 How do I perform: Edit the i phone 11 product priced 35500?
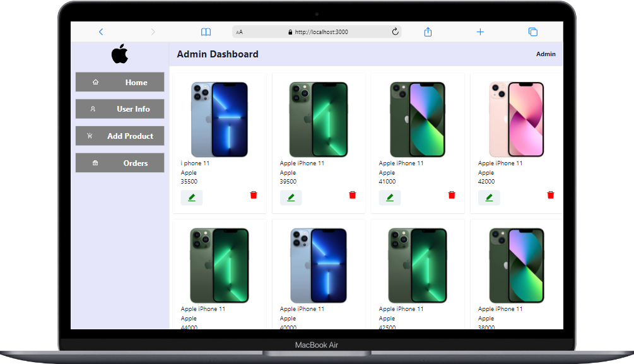click(x=192, y=197)
